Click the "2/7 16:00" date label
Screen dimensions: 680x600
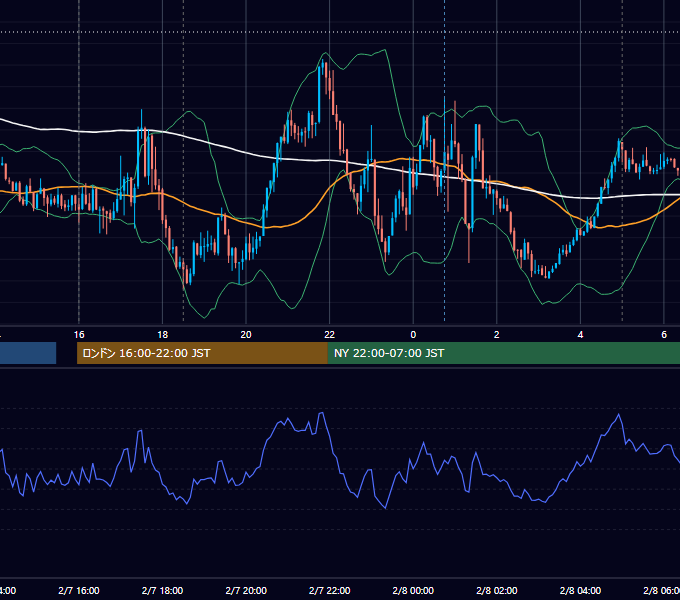pos(79,591)
